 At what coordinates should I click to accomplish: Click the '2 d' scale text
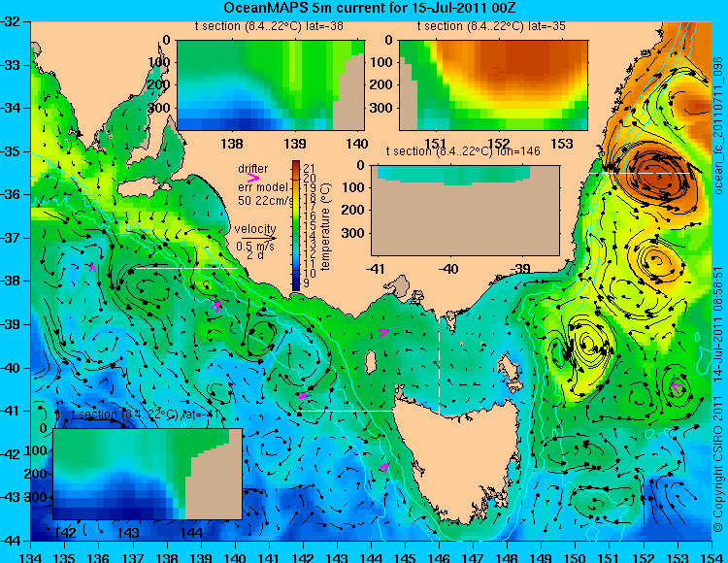[x=255, y=255]
